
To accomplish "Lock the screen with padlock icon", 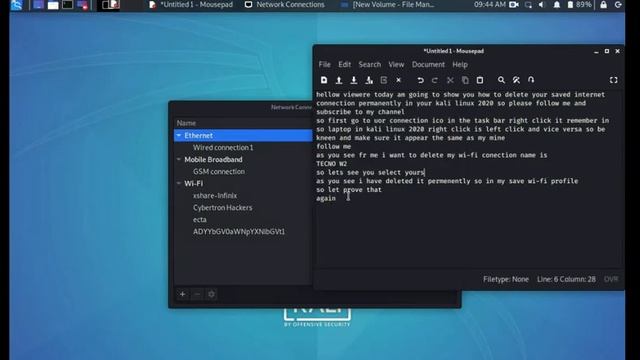I will (603, 5).
